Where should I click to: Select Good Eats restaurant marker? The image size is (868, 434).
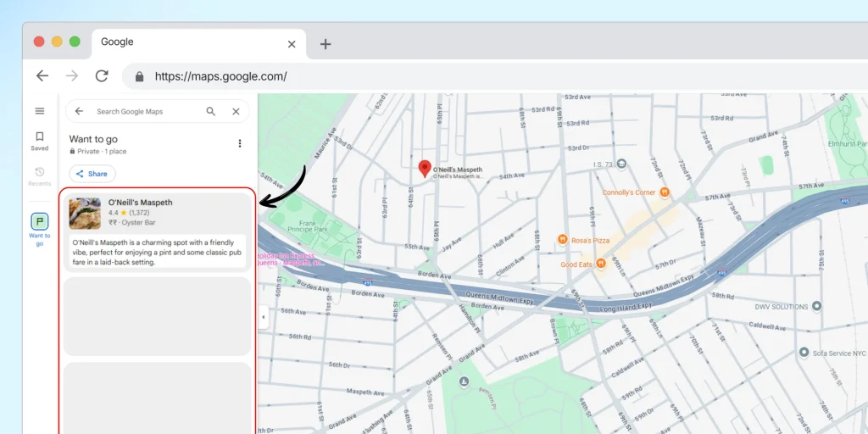coord(601,264)
